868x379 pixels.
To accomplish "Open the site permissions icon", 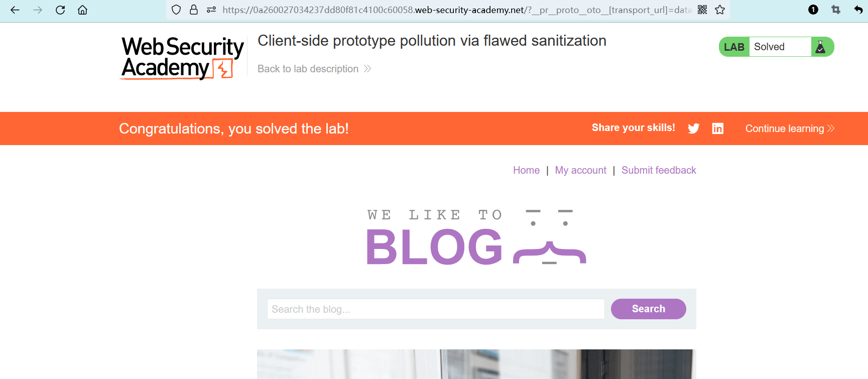I will point(211,10).
